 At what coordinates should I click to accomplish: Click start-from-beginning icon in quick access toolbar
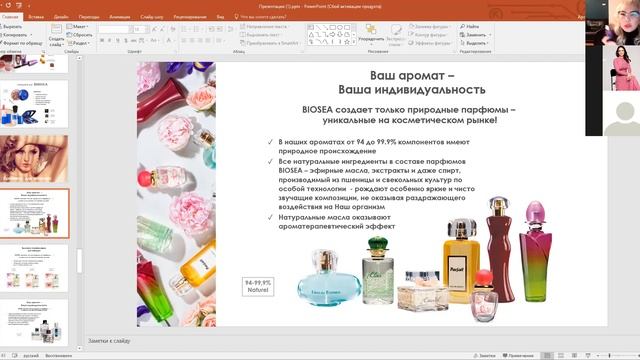pos(19,6)
